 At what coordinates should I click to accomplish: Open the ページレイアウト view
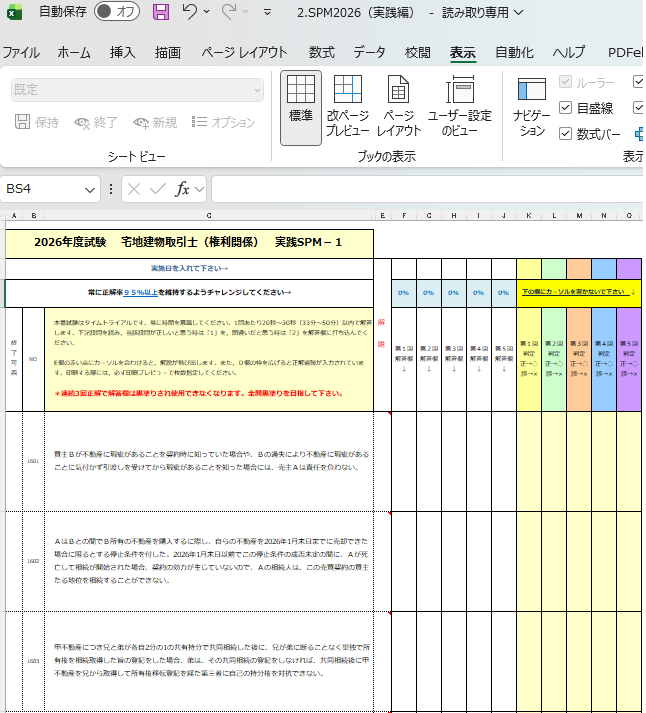399,108
